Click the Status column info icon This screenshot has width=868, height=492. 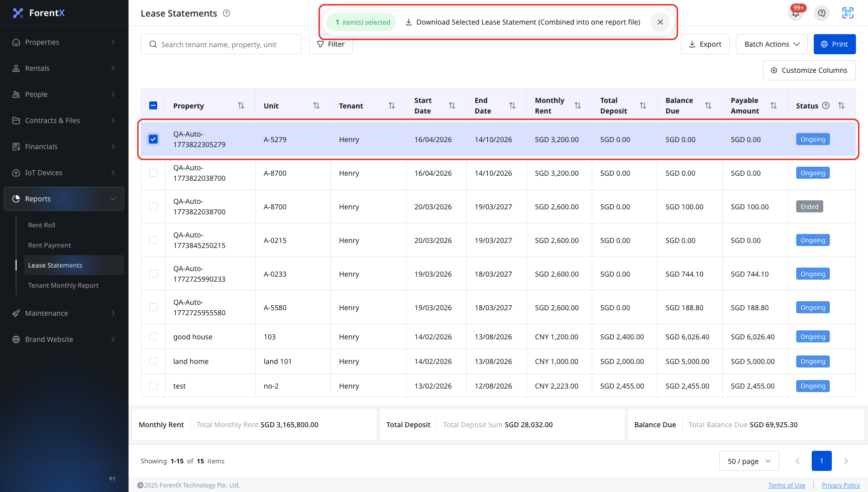(x=826, y=105)
